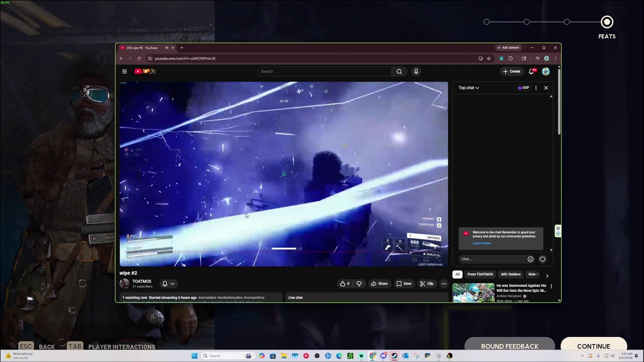Dislike the wipe #2 video

click(359, 284)
